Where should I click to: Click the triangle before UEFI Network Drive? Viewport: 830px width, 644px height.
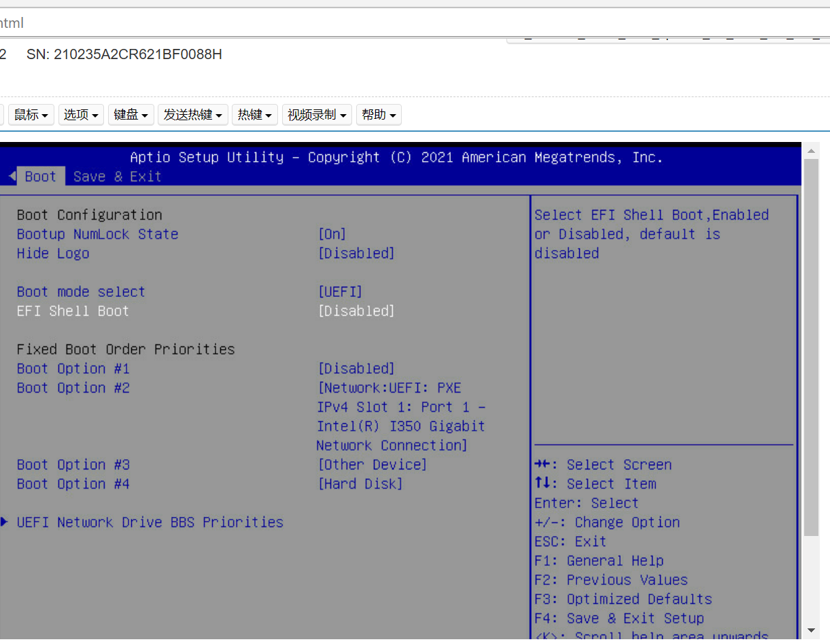tap(5, 522)
